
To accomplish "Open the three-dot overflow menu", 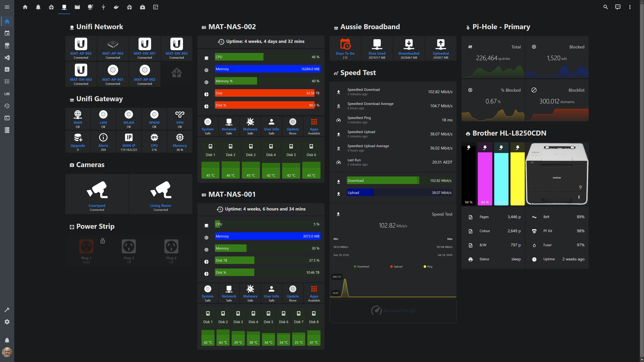I will 630,7.
